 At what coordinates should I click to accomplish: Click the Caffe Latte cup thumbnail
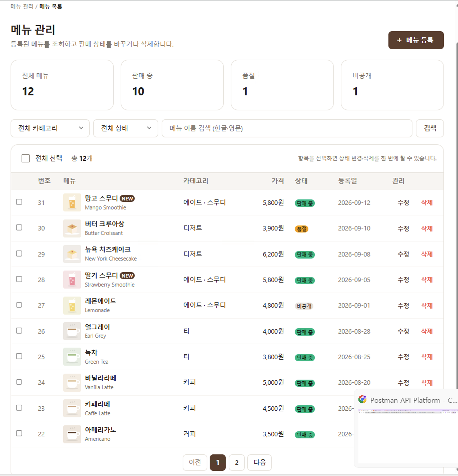[72, 408]
